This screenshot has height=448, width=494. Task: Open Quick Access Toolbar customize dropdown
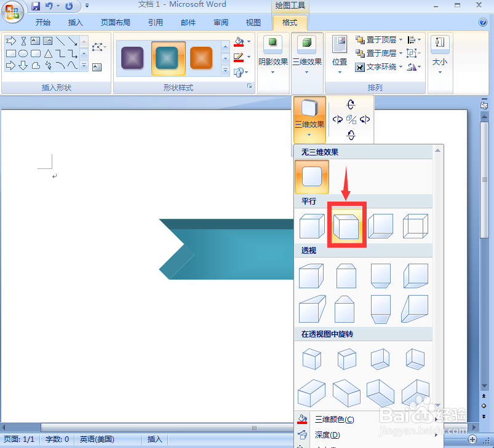pyautogui.click(x=87, y=6)
